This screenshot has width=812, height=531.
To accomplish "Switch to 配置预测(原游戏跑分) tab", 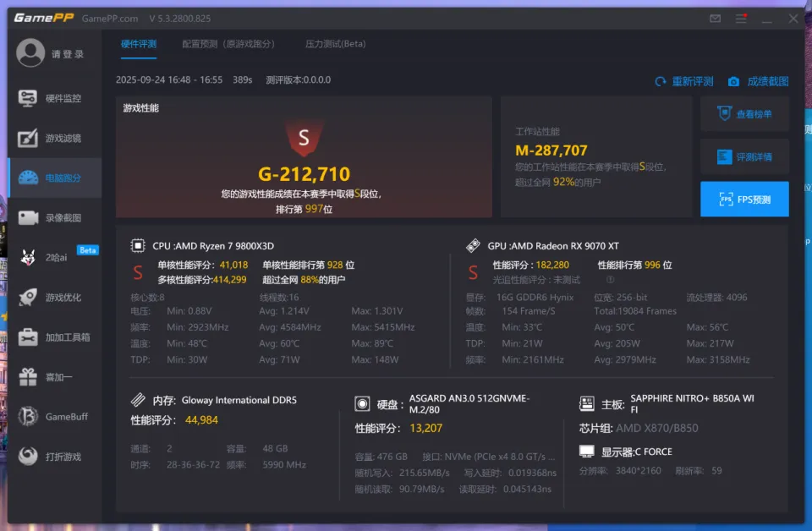I will coord(228,44).
